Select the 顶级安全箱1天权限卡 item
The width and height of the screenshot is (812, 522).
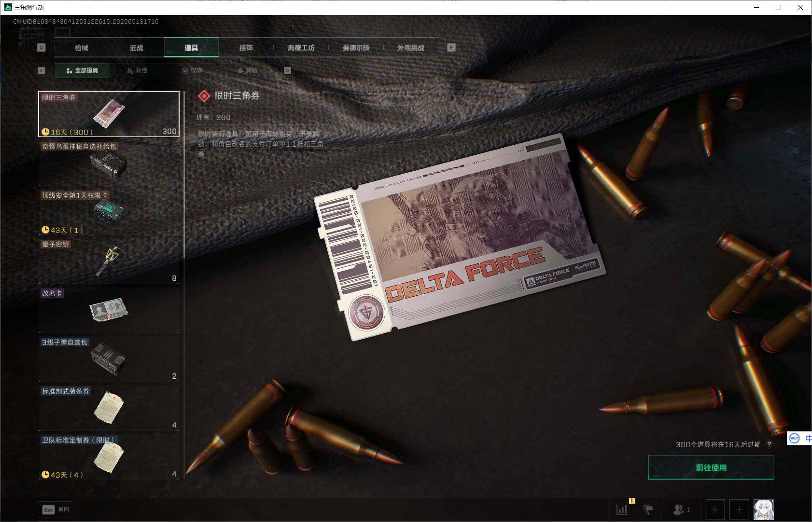[x=109, y=212]
